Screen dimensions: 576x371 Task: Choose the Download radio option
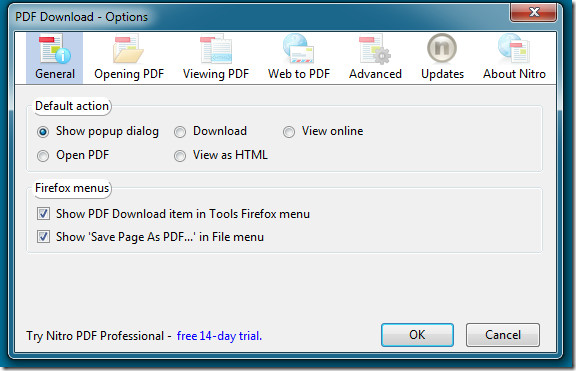(x=180, y=132)
